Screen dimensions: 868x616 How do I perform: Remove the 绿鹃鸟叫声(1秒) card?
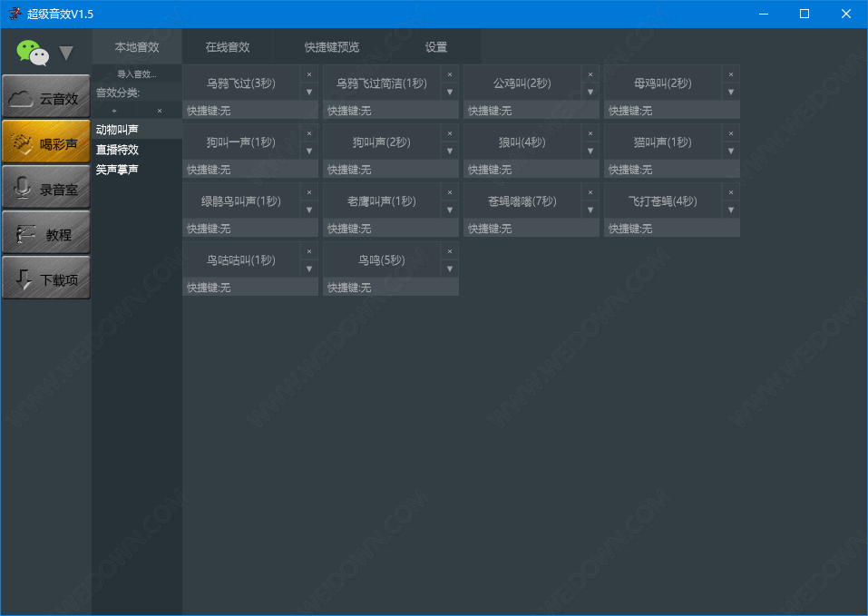pyautogui.click(x=309, y=192)
